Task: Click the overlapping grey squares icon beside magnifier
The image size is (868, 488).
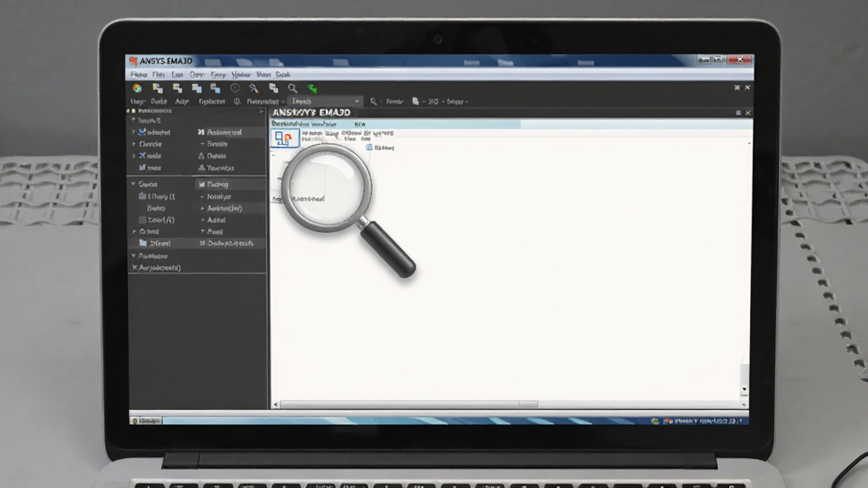Action: tap(274, 88)
